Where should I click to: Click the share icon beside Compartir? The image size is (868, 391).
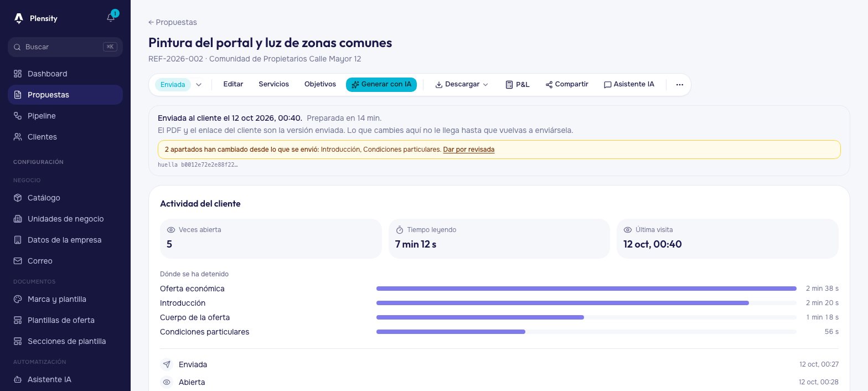(x=549, y=85)
